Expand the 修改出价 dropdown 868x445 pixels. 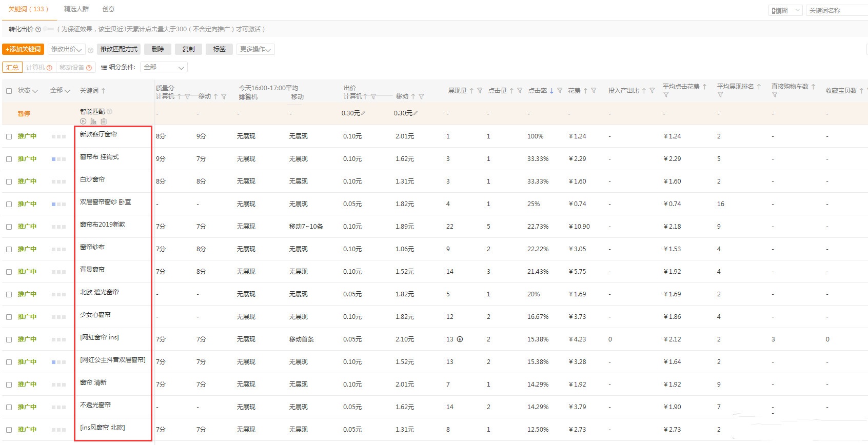67,49
